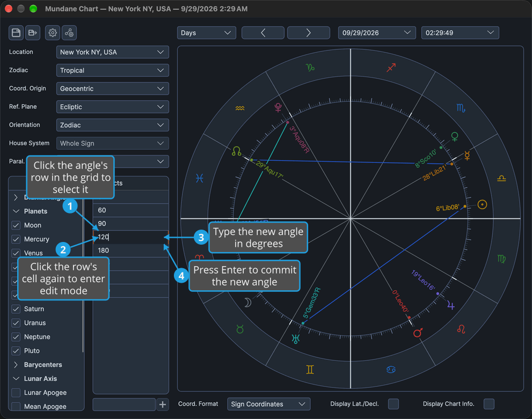This screenshot has height=419, width=532.
Task: Click the Capricorn sign symbol
Action: 310,68
